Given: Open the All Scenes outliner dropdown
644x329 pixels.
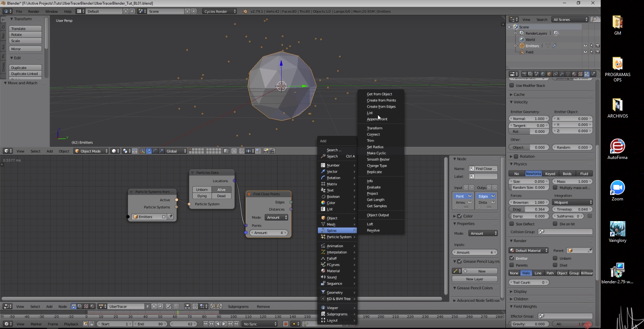Looking at the screenshot, I should click(x=570, y=20).
